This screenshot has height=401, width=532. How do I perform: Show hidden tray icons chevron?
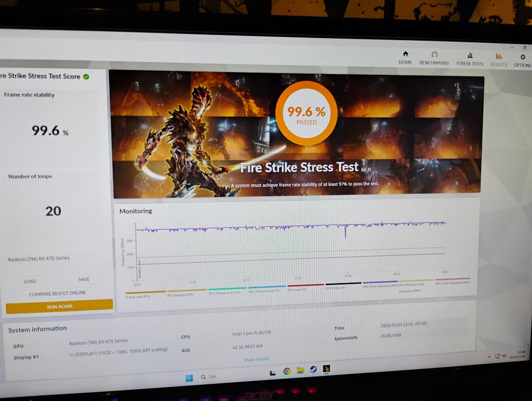coord(489,357)
